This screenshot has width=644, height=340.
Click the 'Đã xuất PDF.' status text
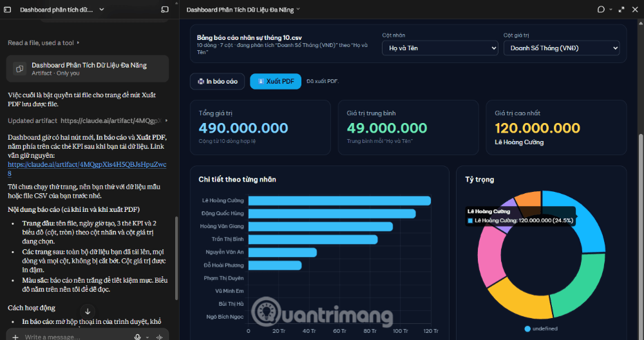point(323,81)
